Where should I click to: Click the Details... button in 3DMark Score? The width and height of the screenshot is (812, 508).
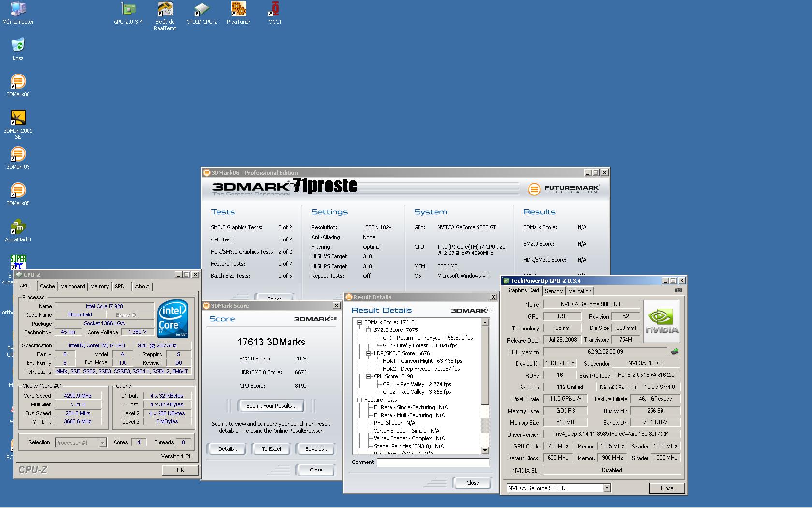tap(228, 449)
